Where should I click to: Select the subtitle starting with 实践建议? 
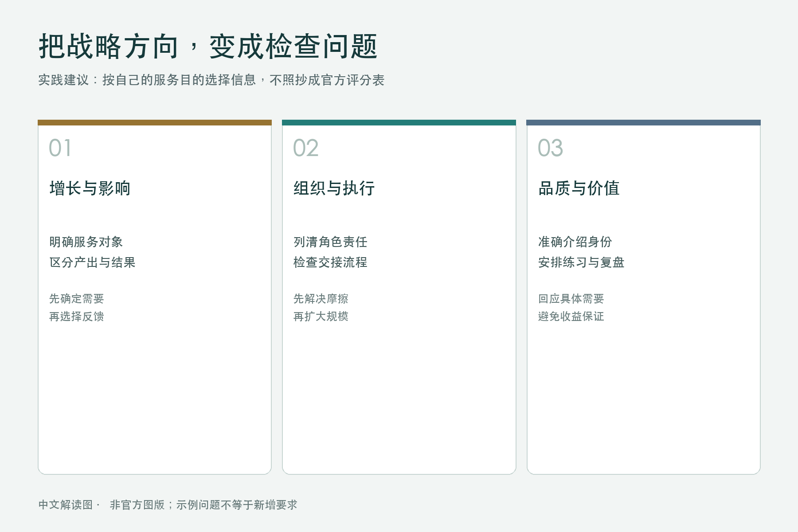coord(211,80)
